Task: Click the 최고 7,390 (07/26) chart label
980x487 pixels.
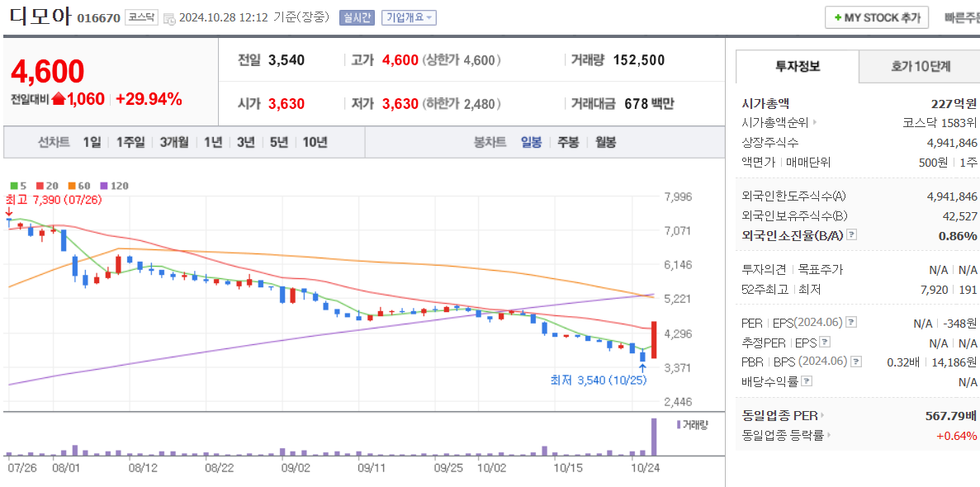Action: click(x=54, y=200)
